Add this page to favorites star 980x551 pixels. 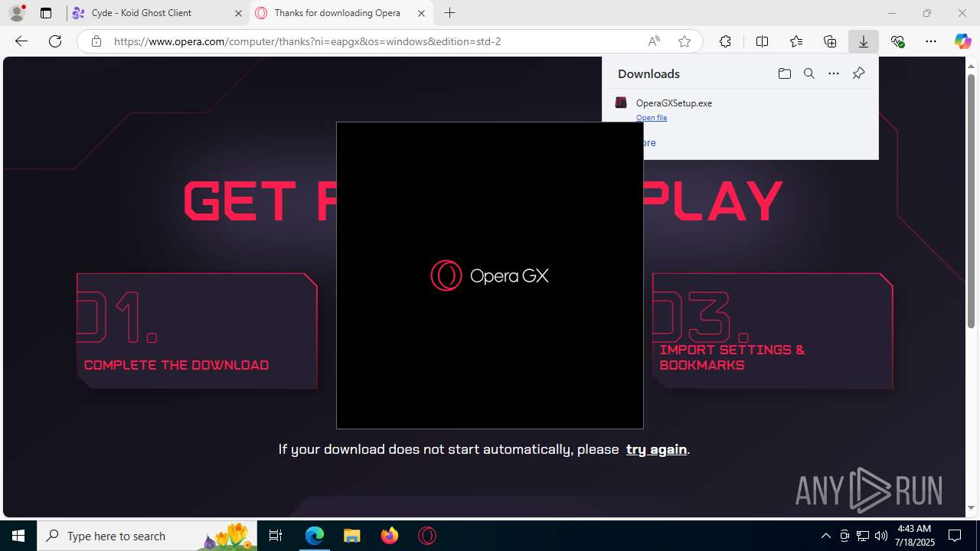(684, 41)
